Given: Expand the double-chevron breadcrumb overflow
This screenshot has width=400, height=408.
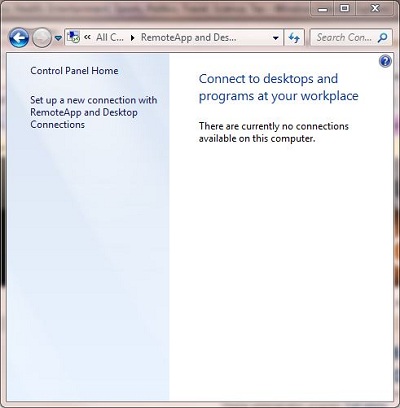Looking at the screenshot, I should (88, 37).
